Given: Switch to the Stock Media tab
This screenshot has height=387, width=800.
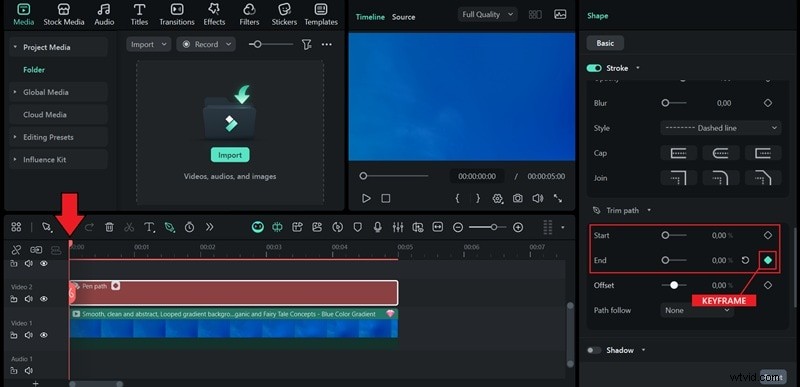Looking at the screenshot, I should click(x=63, y=15).
